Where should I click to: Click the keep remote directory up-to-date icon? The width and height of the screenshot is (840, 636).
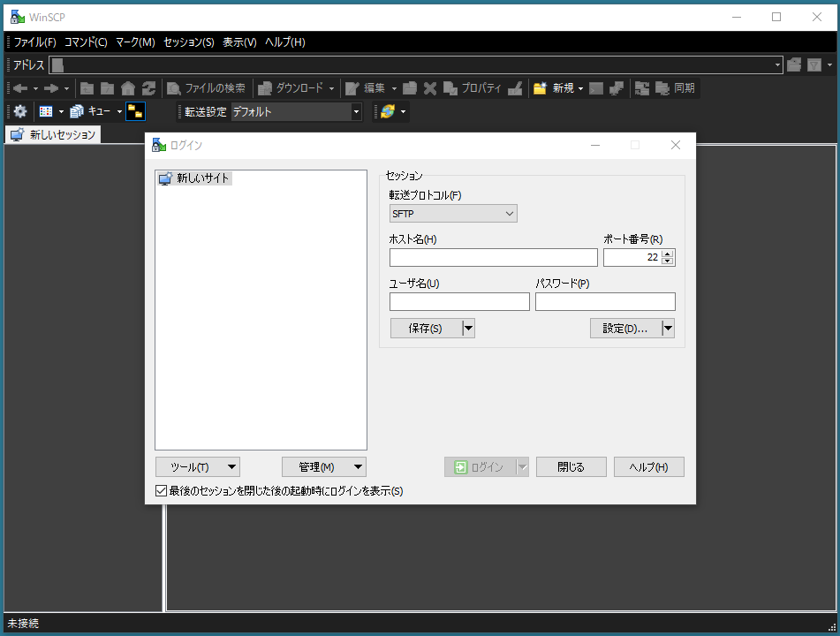[x=388, y=111]
